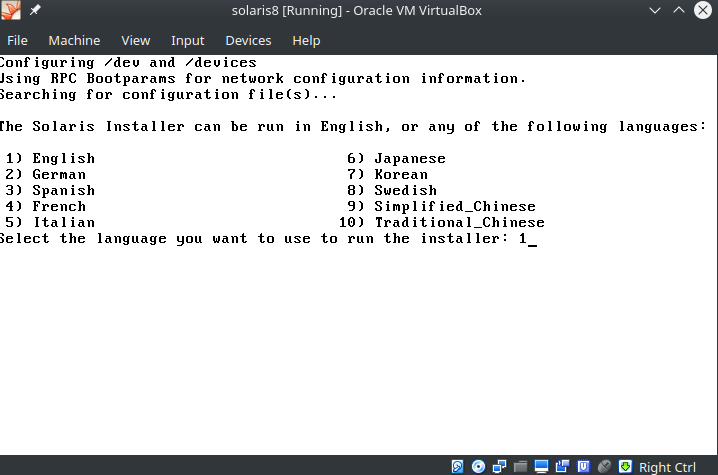This screenshot has height=475, width=718.
Task: Click the keyboard capture green arrow icon
Action: click(626, 467)
